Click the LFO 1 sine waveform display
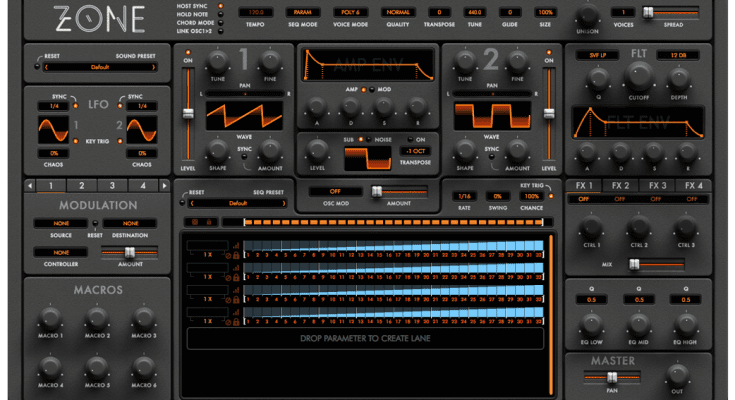735x400 pixels. point(52,129)
